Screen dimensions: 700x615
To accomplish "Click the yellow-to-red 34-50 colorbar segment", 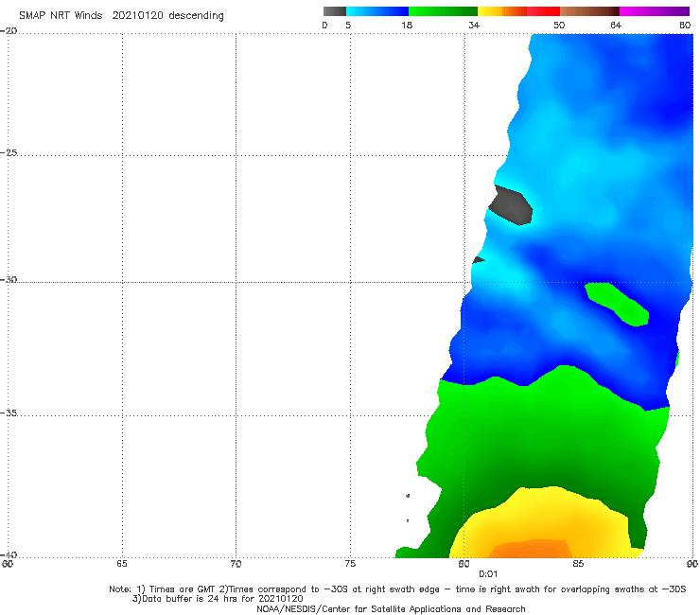I will click(518, 11).
